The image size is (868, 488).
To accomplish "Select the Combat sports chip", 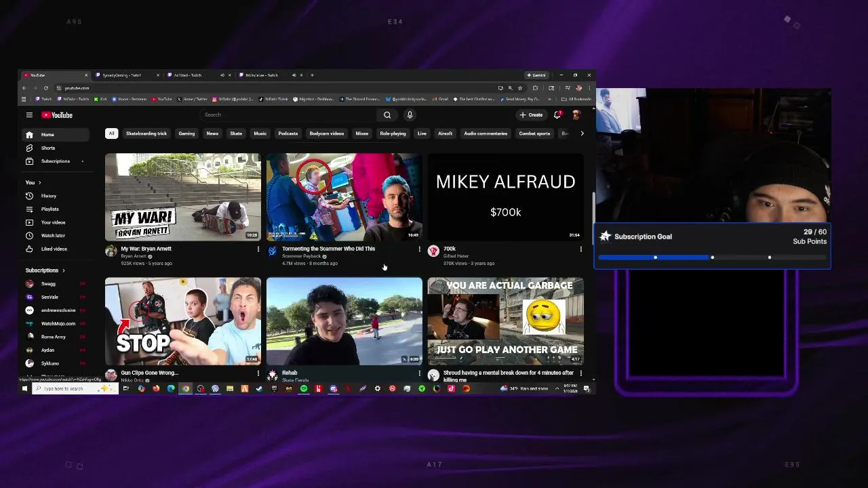I will pos(534,134).
